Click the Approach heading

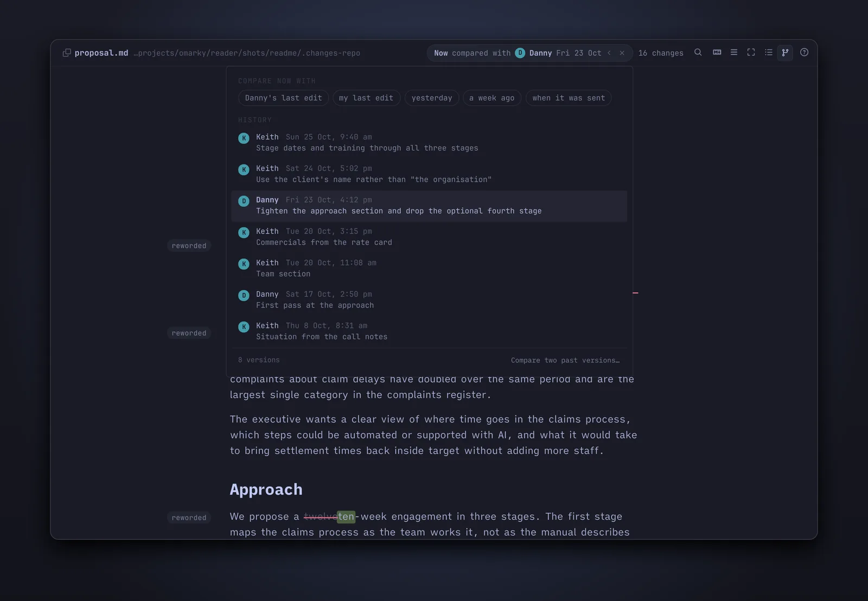click(266, 489)
